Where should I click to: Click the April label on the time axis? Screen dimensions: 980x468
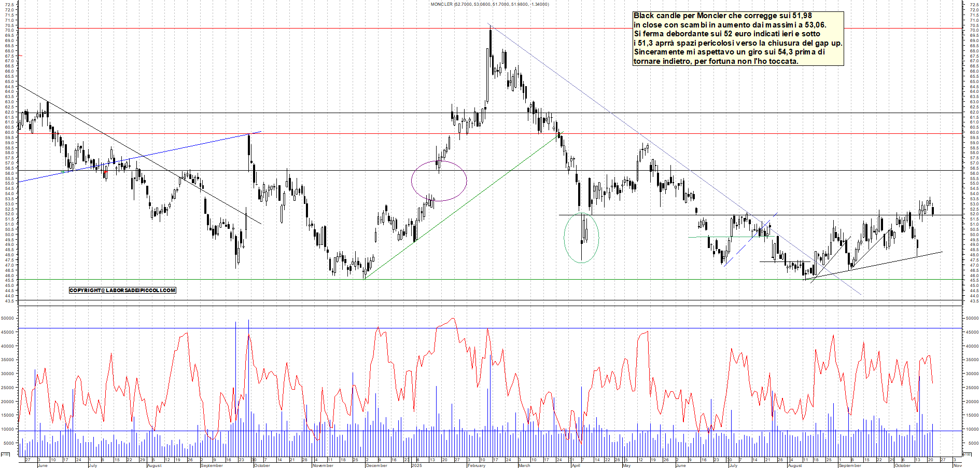click(576, 465)
